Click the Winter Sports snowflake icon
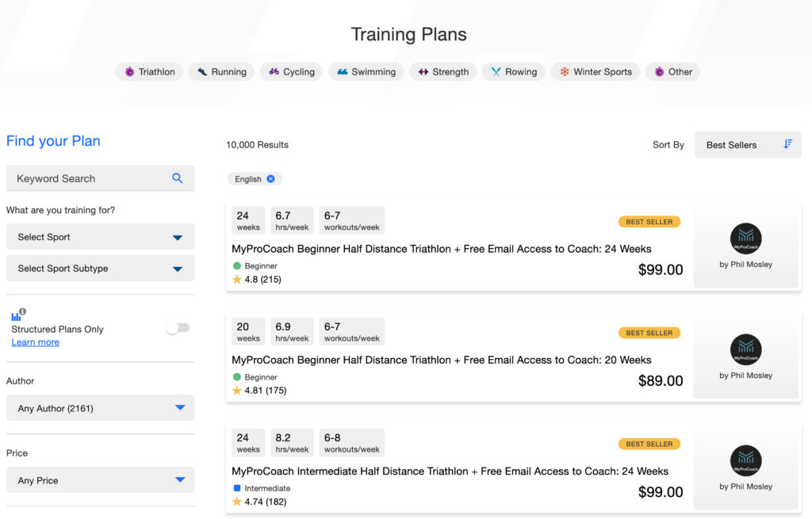Viewport: 812px width, 519px height. 565,71
